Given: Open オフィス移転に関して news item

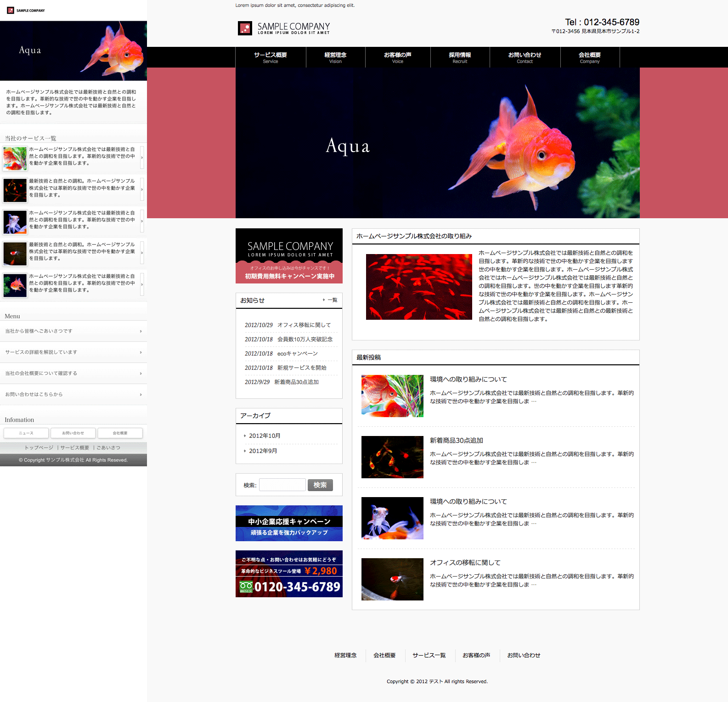Looking at the screenshot, I should tap(304, 325).
